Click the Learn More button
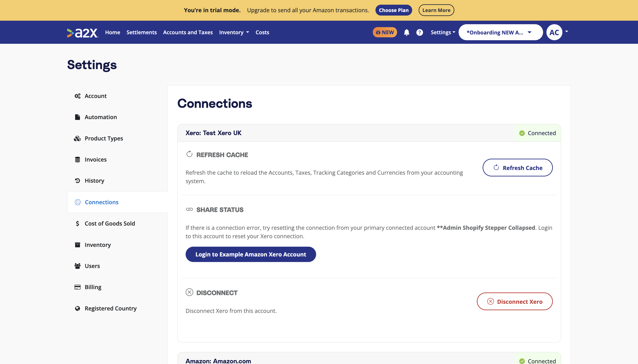 pos(436,10)
